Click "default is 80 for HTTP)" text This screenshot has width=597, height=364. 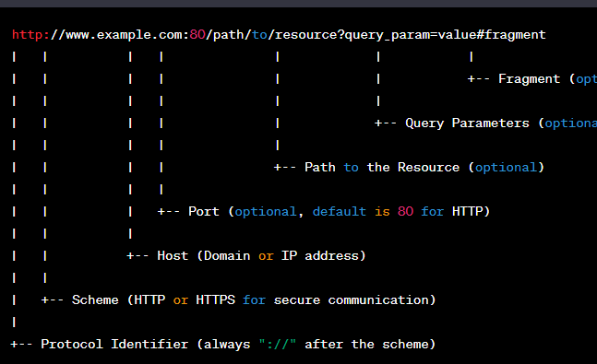tap(401, 211)
